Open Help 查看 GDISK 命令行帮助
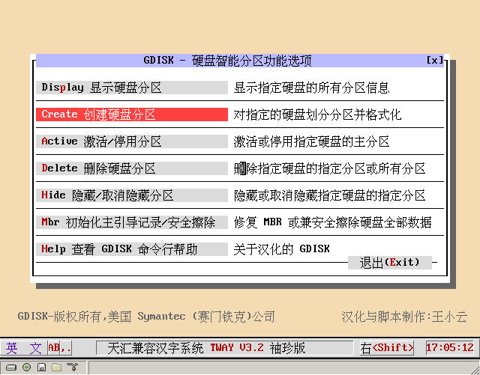480x375 pixels. 132,249
